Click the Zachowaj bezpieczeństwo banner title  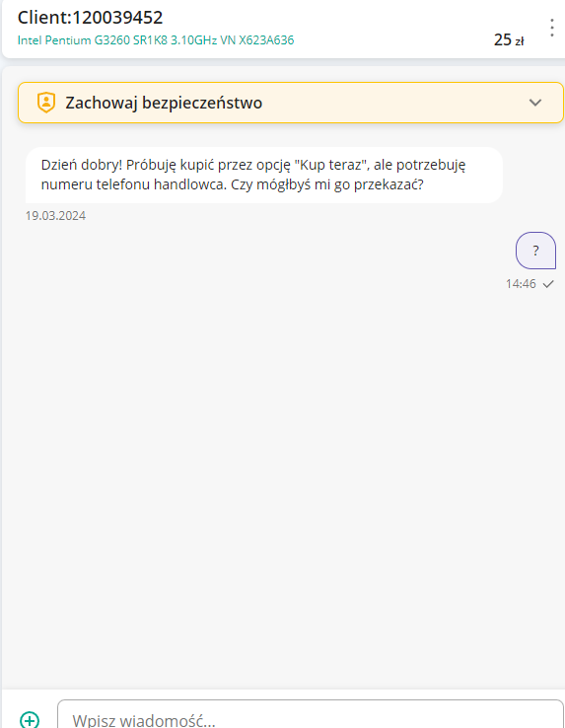click(164, 103)
